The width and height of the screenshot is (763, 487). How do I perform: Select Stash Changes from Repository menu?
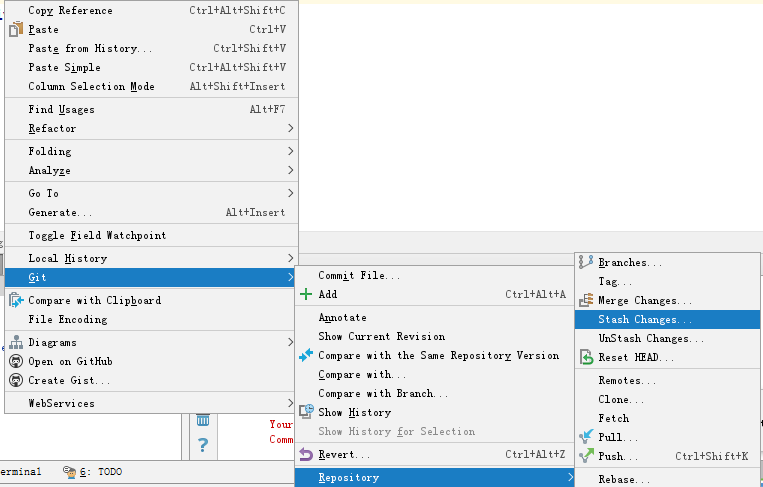coord(645,320)
